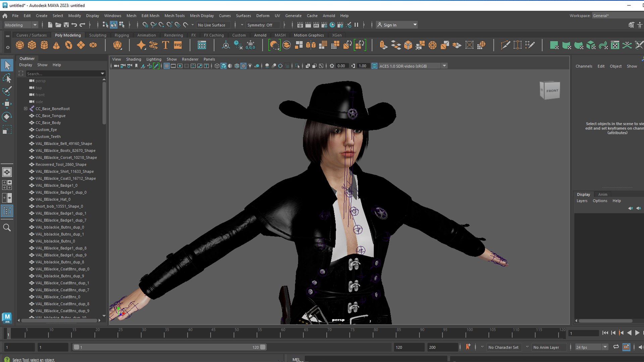Image resolution: width=644 pixels, height=362 pixels.
Task: Click the New scene icon
Action: [50, 25]
